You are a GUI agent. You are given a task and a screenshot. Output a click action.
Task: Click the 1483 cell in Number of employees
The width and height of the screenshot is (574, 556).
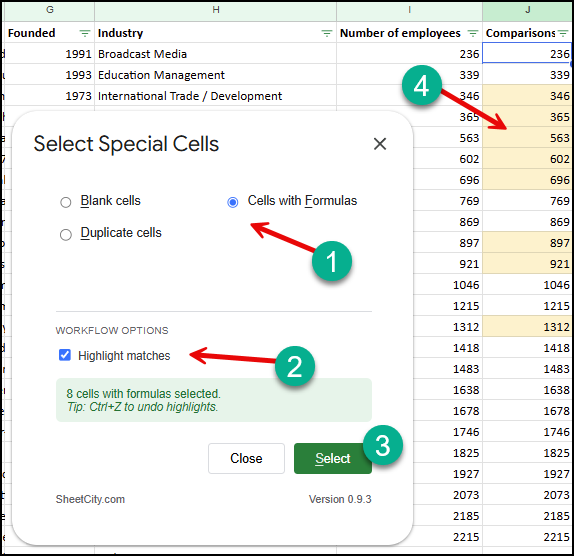tap(447, 369)
